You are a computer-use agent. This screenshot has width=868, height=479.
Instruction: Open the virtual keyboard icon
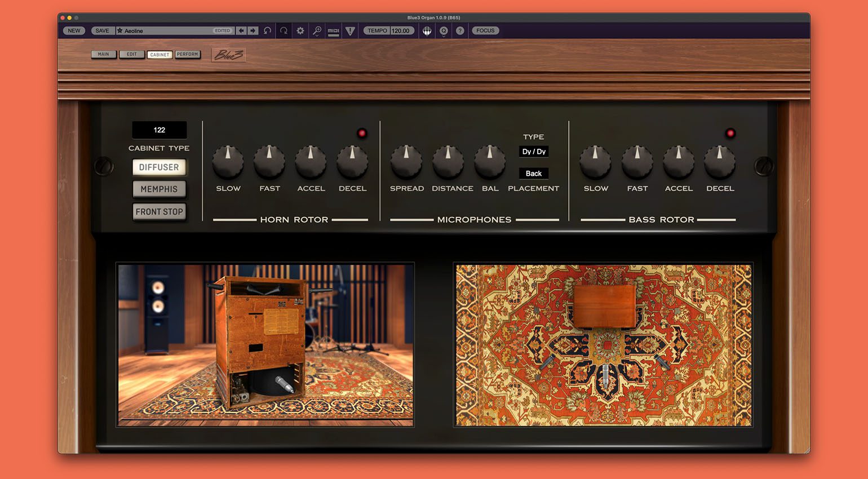click(427, 30)
